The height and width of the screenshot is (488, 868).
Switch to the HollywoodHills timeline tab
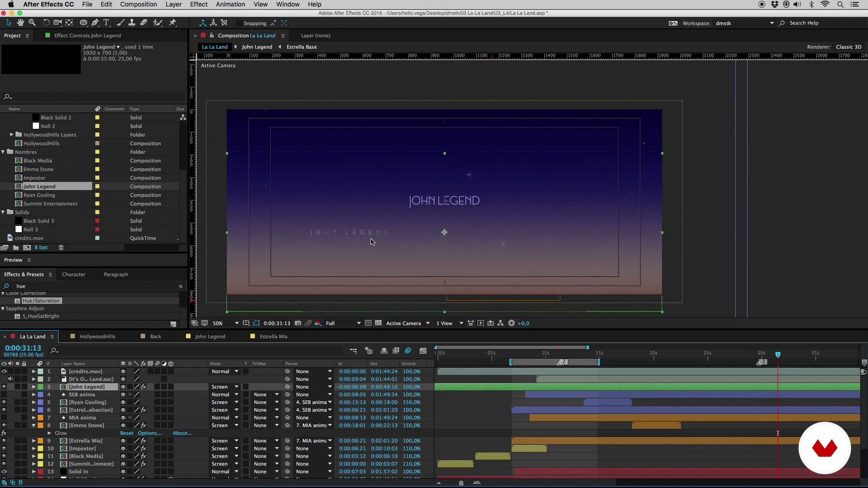(x=97, y=336)
